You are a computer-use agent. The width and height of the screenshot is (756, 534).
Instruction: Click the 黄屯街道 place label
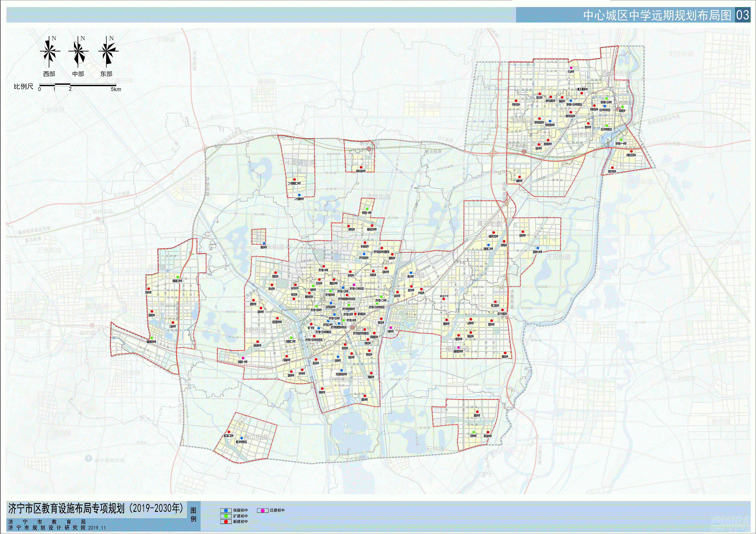coord(489,223)
